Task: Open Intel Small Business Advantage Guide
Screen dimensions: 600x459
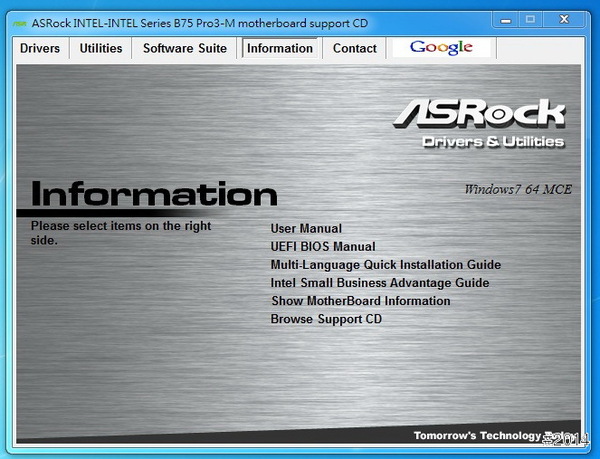Action: [379, 283]
